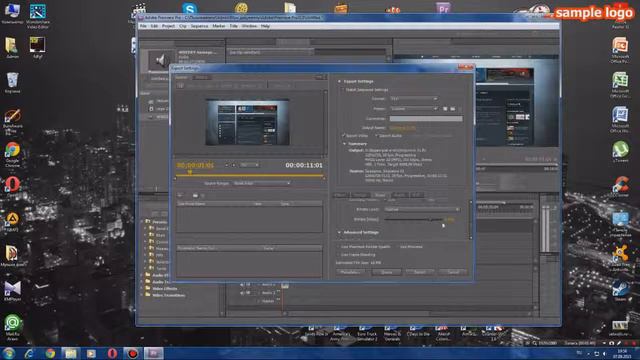Image resolution: width=640 pixels, height=360 pixels.
Task: Open the Sequence menu in Premiere Pro
Action: tap(199, 26)
